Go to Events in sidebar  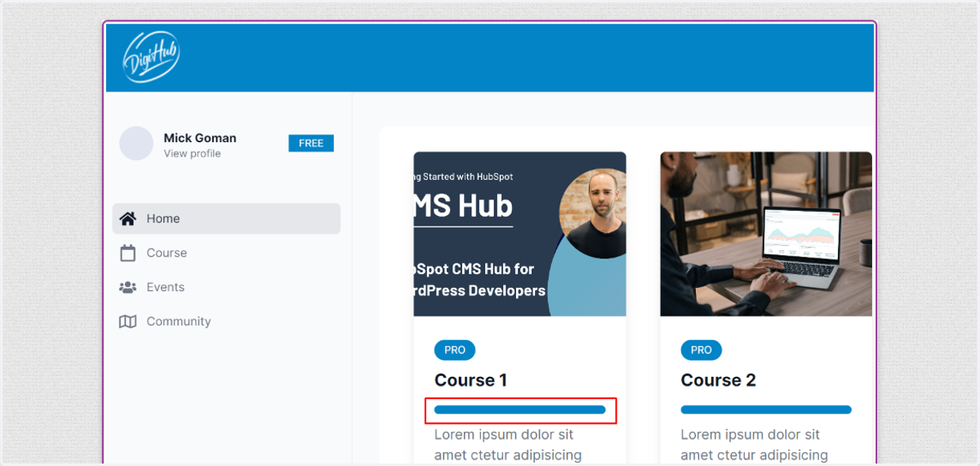click(226, 287)
